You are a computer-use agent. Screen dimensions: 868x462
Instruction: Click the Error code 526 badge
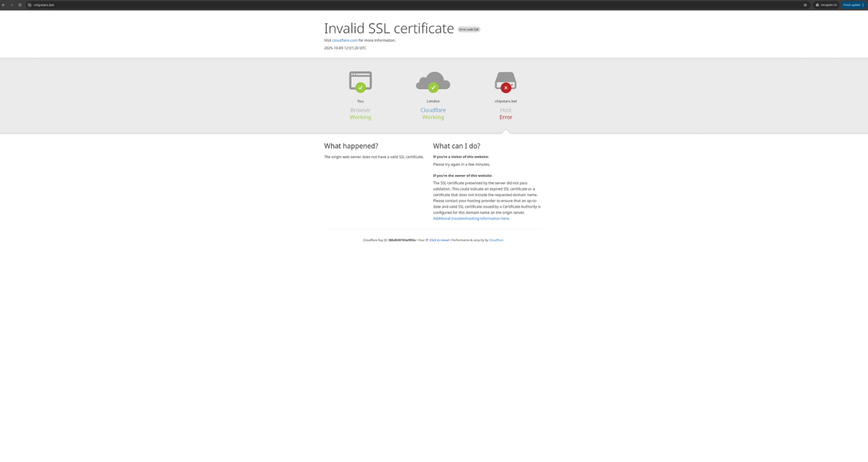469,30
